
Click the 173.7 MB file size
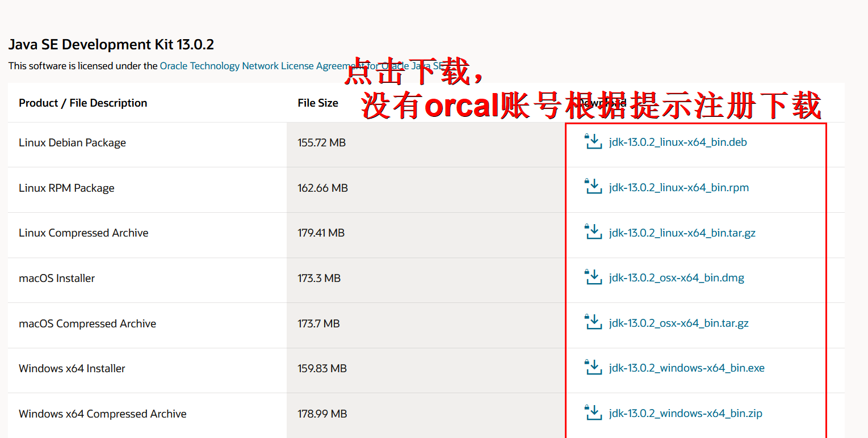[318, 324]
